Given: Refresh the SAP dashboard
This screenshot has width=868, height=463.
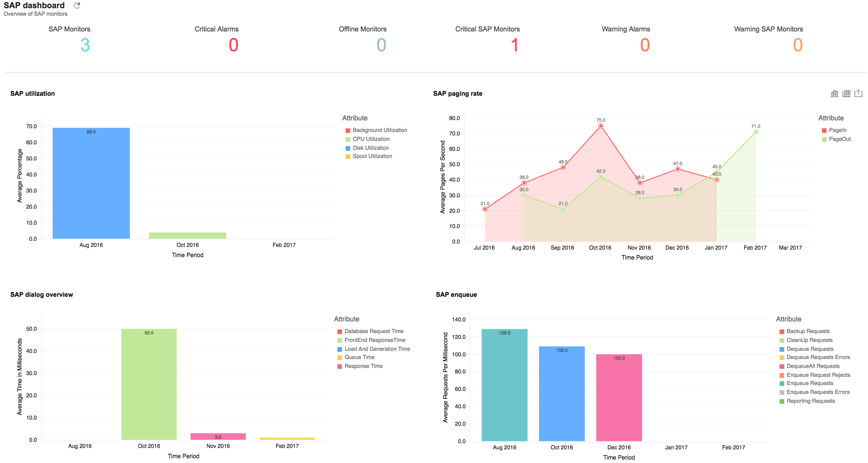Looking at the screenshot, I should click(77, 5).
